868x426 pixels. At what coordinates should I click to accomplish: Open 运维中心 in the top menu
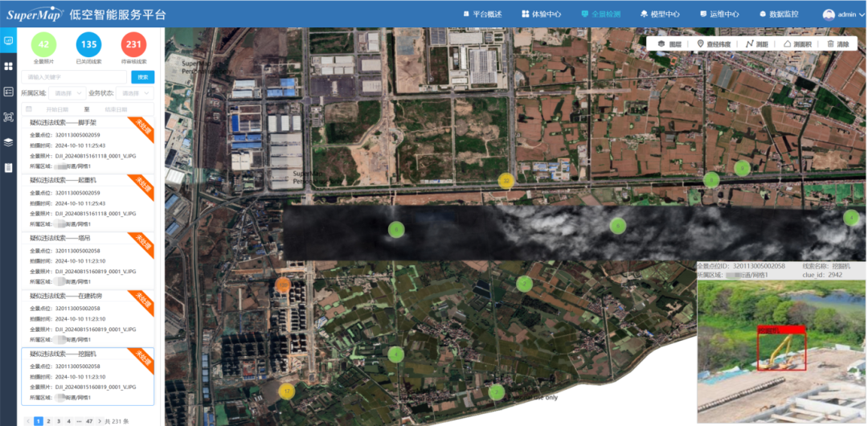[x=719, y=14]
